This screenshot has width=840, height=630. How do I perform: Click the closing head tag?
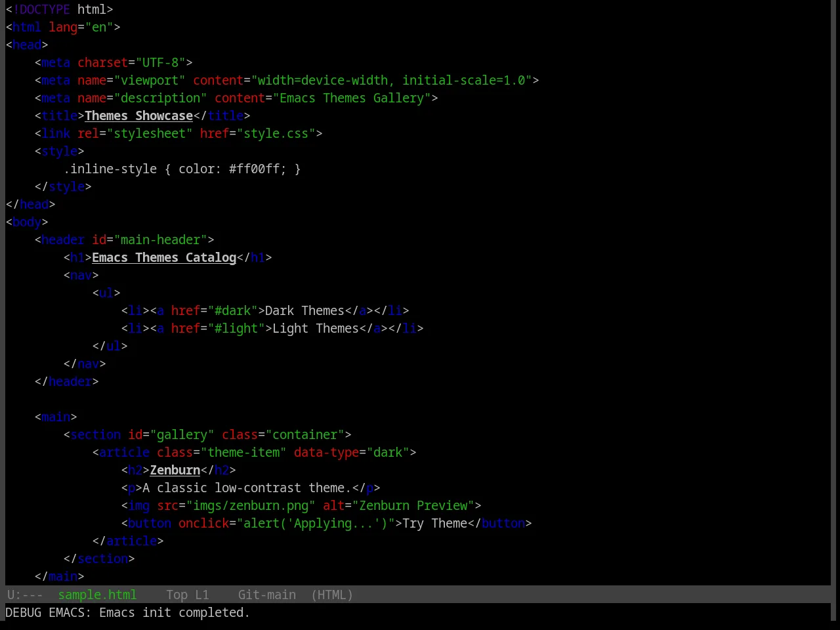pyautogui.click(x=31, y=204)
